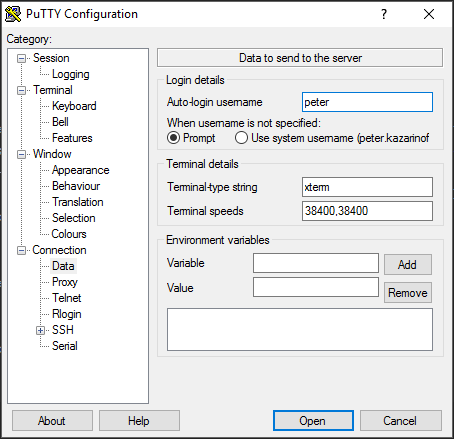Image resolution: width=454 pixels, height=439 pixels.
Task: Click the Auto-login username field
Action: [x=367, y=102]
